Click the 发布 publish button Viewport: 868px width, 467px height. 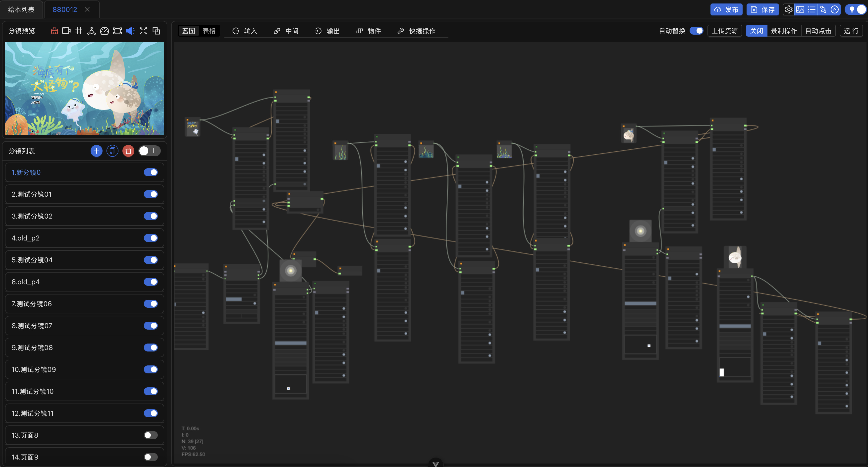pyautogui.click(x=726, y=9)
